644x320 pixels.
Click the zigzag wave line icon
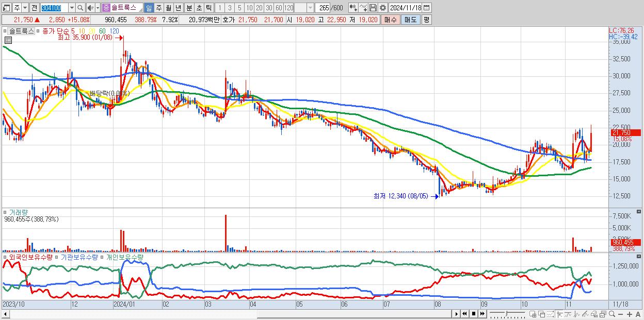[577, 314]
